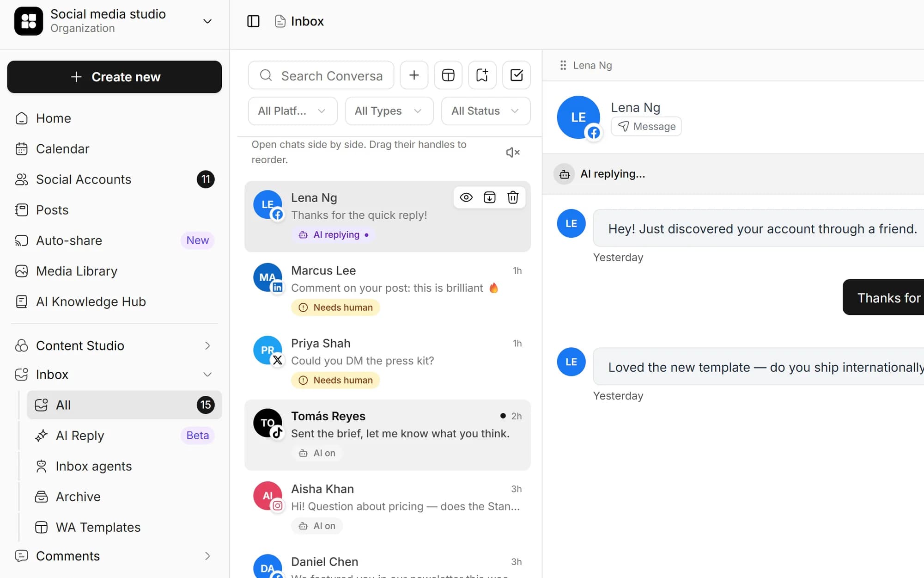Go to Social Accounts

pyautogui.click(x=115, y=179)
